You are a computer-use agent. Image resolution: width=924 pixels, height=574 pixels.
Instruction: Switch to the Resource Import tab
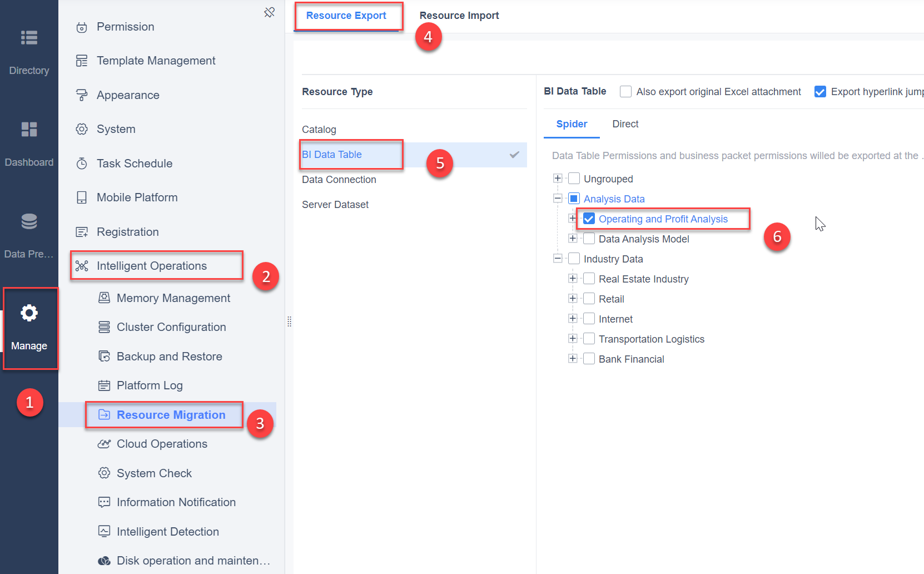pos(459,16)
